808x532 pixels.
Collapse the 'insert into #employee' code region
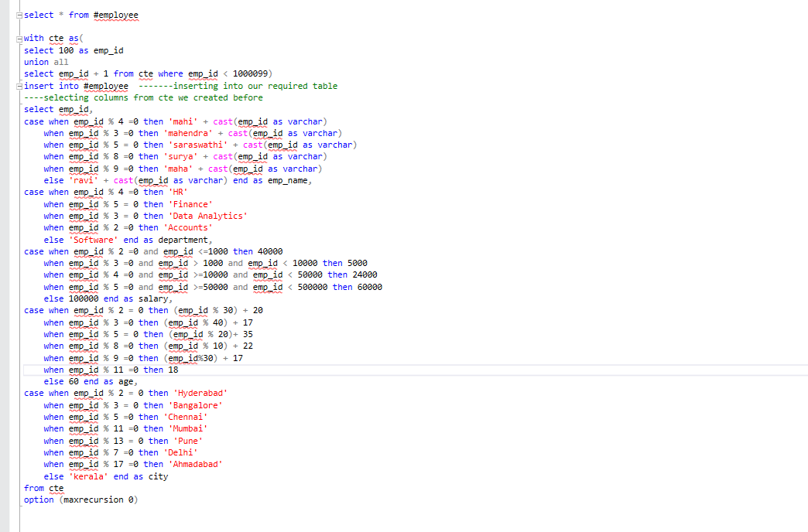tap(19, 86)
